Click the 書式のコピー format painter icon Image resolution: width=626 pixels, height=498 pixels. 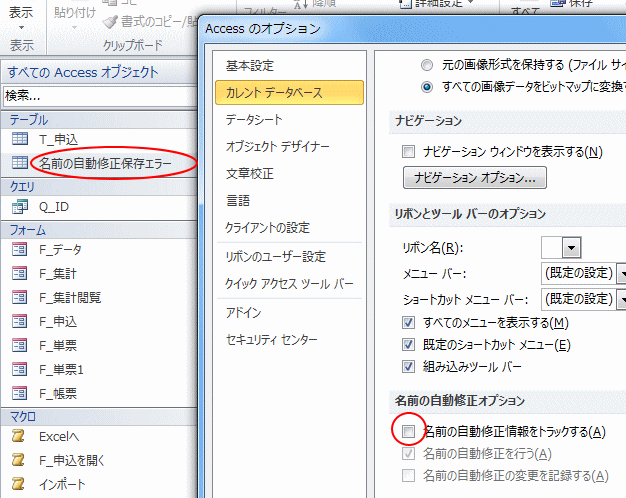click(x=110, y=22)
